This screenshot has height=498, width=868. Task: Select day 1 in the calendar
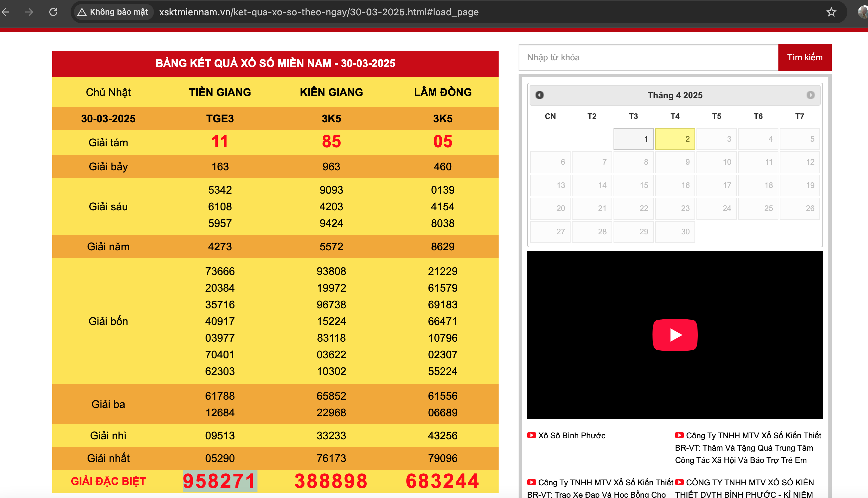point(633,139)
